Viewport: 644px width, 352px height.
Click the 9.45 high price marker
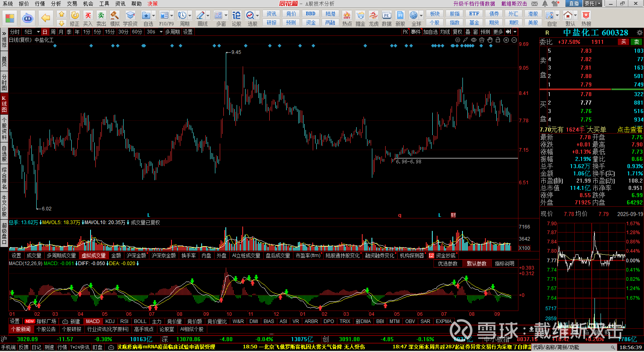(x=236, y=52)
